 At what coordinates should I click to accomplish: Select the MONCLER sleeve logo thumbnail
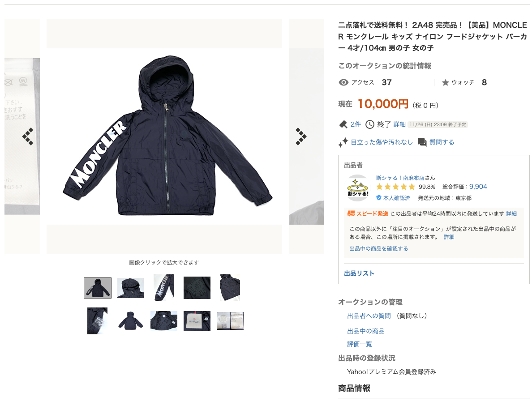click(x=163, y=288)
